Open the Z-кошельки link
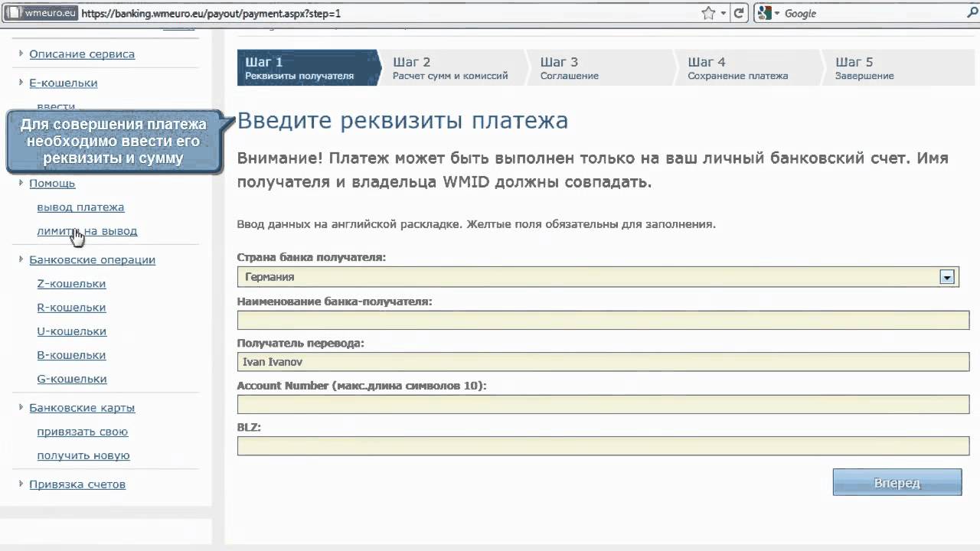This screenshot has width=980, height=551. (71, 284)
